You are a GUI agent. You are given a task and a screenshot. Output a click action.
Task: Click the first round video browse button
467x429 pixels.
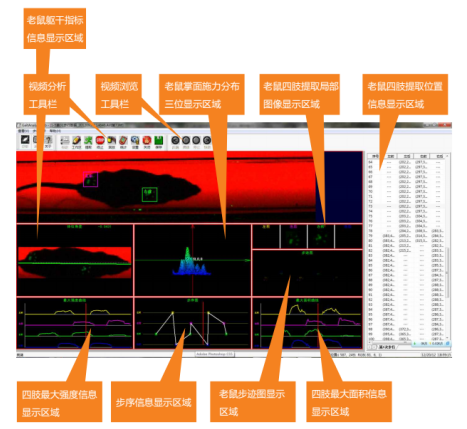click(x=175, y=141)
